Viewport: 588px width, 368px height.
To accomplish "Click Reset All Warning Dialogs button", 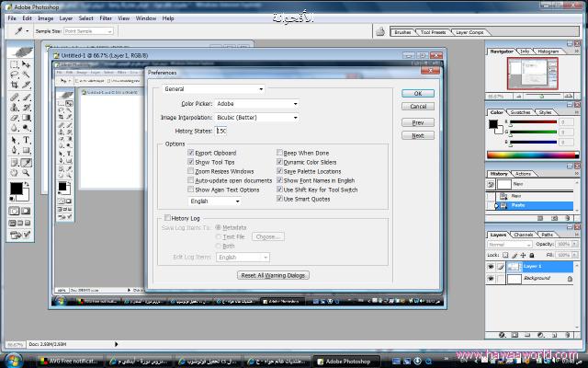I will point(274,274).
